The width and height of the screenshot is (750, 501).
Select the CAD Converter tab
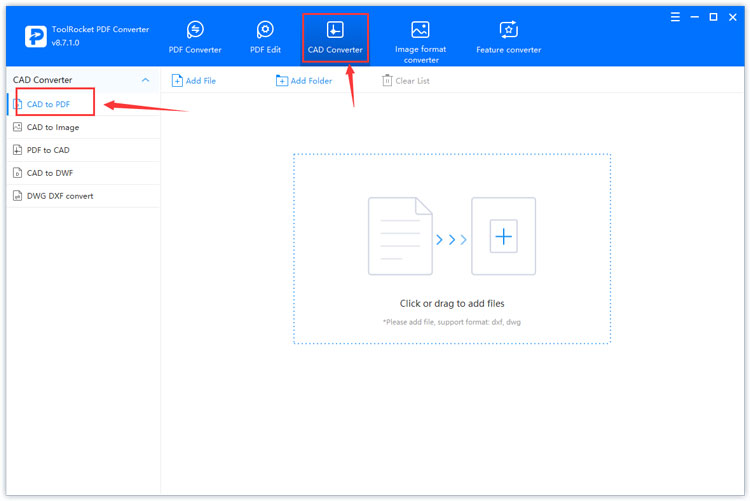(335, 37)
